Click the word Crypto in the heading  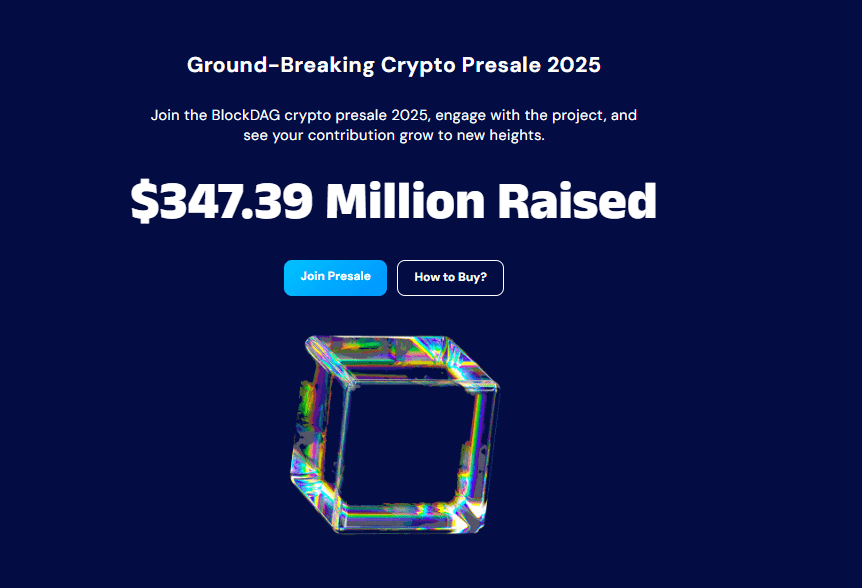click(x=418, y=65)
